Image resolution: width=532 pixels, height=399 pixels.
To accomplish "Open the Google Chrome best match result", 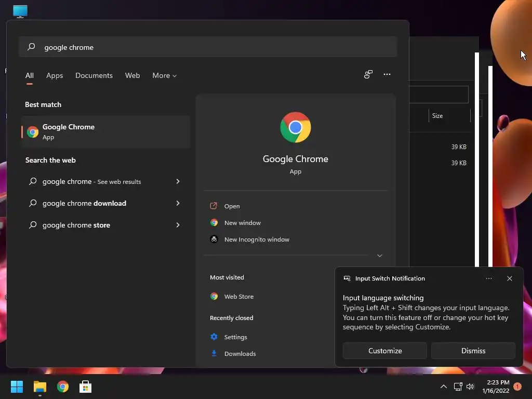I will [x=105, y=131].
